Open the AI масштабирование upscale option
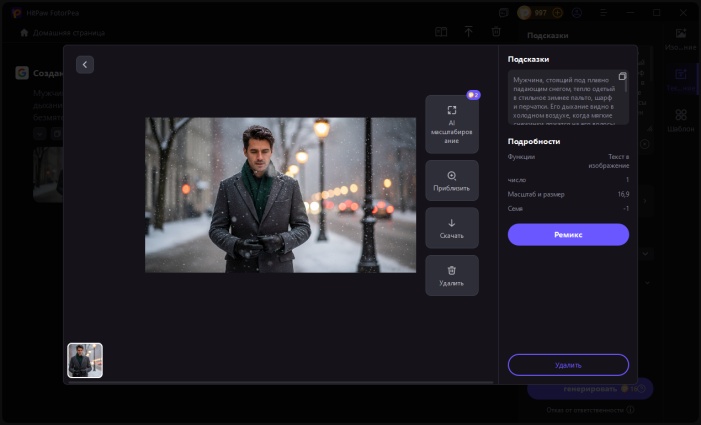 [x=452, y=124]
